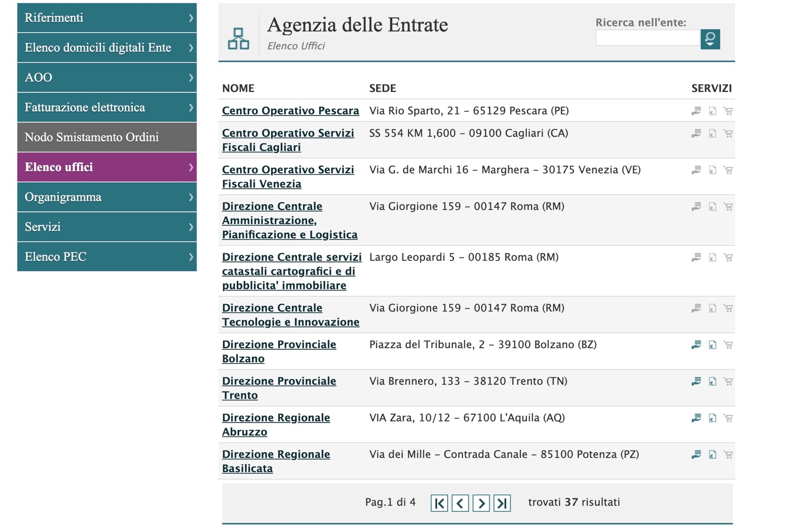
Task: Click payments hand icon for Direzione Provinciale Bolzano
Action: pyautogui.click(x=696, y=345)
